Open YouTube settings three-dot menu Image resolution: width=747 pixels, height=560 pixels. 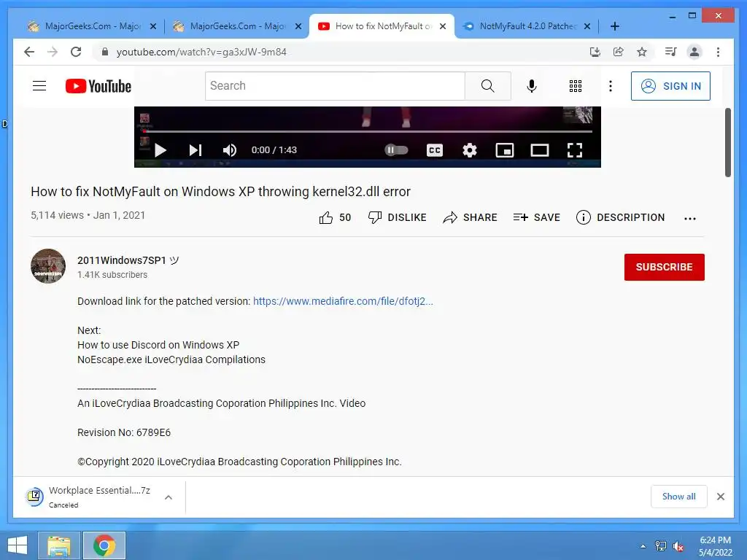pyautogui.click(x=611, y=86)
